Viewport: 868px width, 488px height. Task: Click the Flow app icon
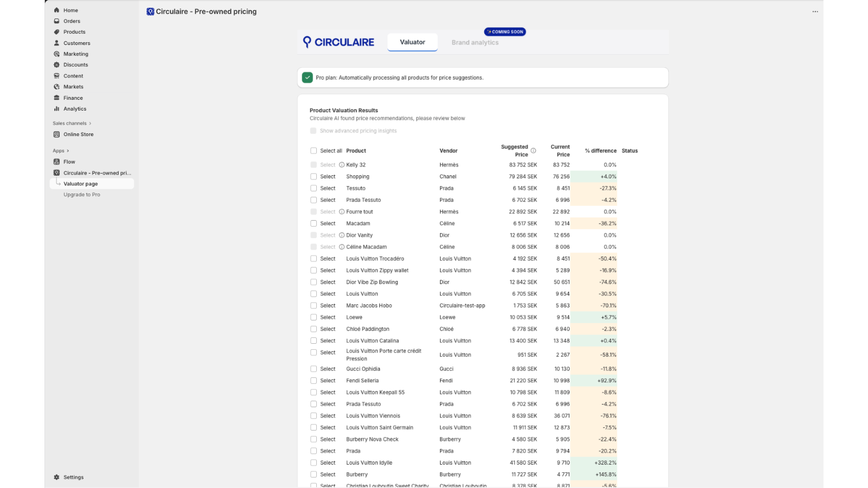coord(56,162)
